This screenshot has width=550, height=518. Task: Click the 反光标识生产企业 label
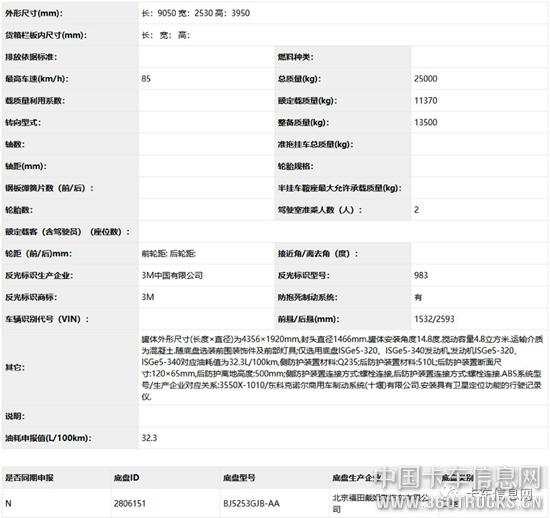(x=39, y=275)
